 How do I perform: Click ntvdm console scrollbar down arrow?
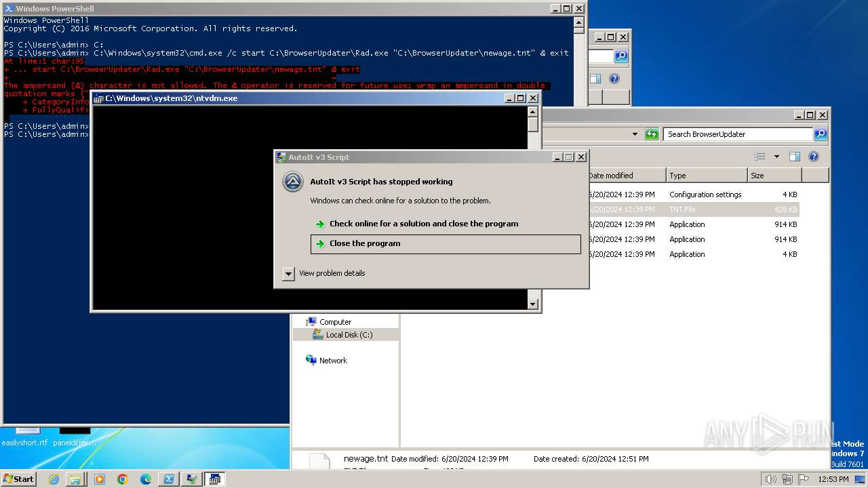coord(533,304)
